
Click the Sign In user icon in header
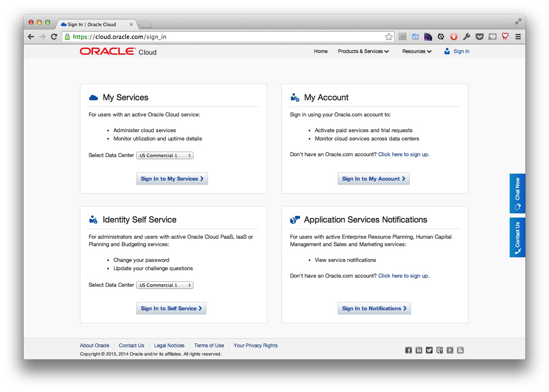[x=447, y=51]
